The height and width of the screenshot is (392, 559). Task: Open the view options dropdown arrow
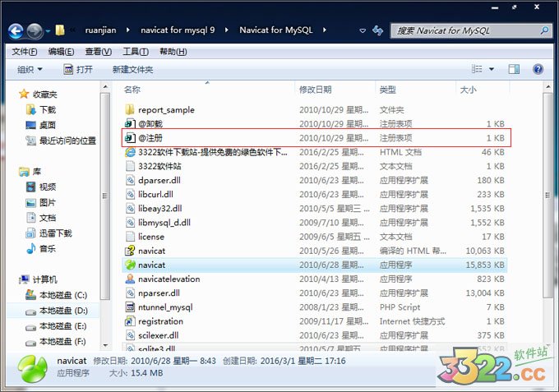point(492,69)
